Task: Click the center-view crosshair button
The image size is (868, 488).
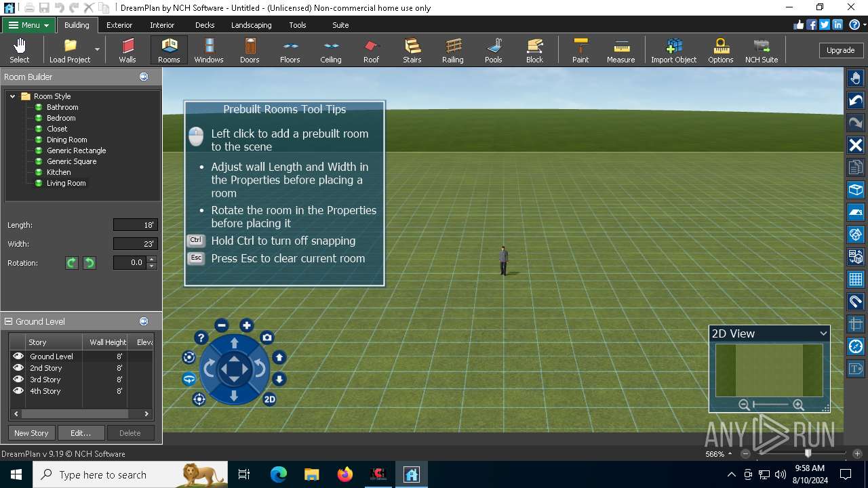Action: tap(199, 399)
